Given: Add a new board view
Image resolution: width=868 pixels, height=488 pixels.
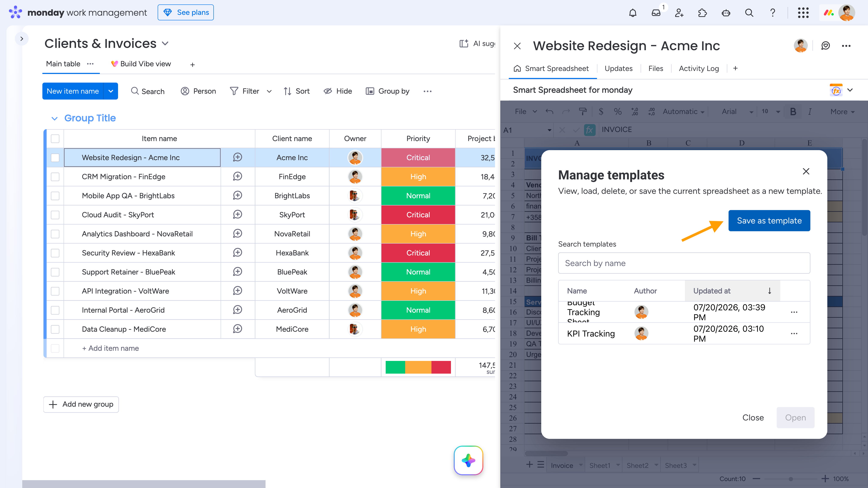Looking at the screenshot, I should click(x=192, y=65).
